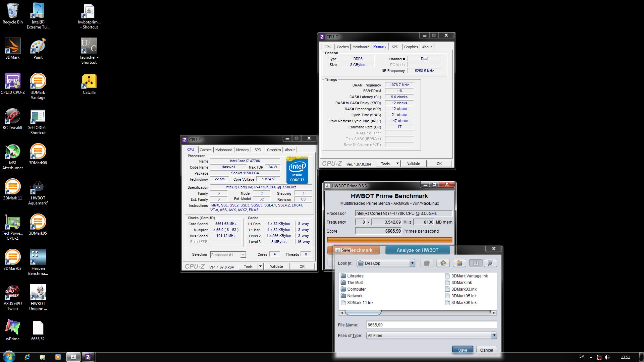The image size is (644, 362).
Task: Click Save in the Save dialog
Action: click(x=463, y=350)
